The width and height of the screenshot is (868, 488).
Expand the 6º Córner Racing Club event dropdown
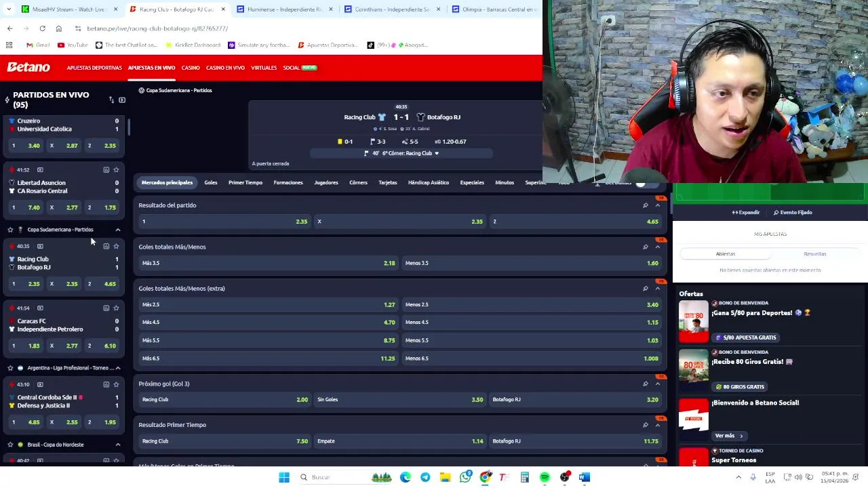(x=436, y=153)
